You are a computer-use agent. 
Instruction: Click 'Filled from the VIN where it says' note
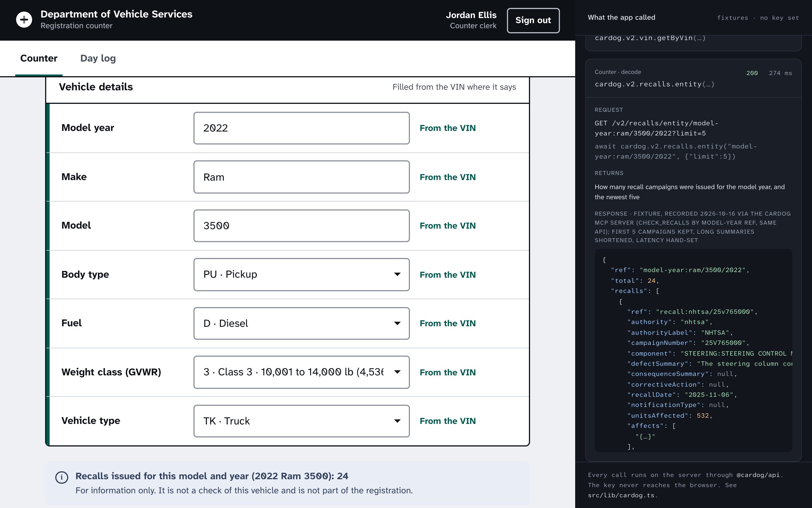pyautogui.click(x=454, y=87)
